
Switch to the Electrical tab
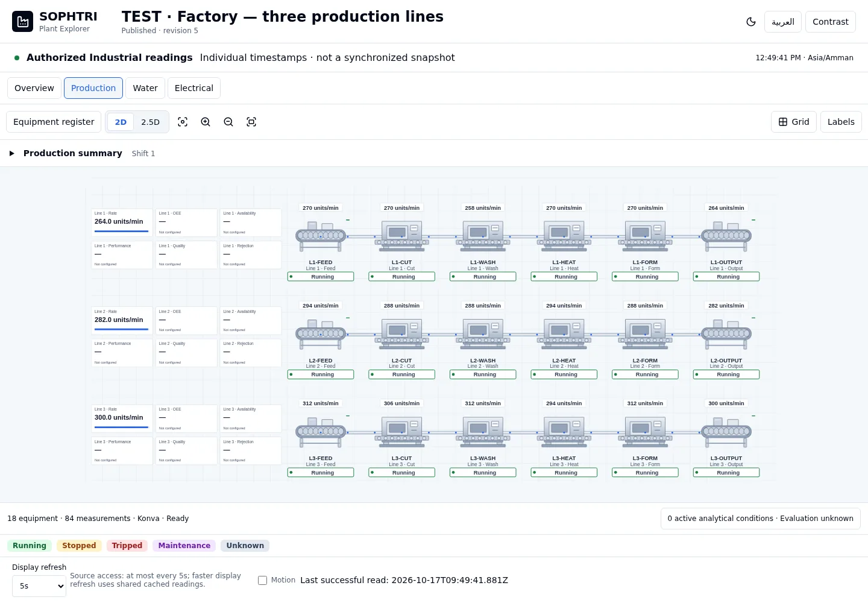pos(194,88)
